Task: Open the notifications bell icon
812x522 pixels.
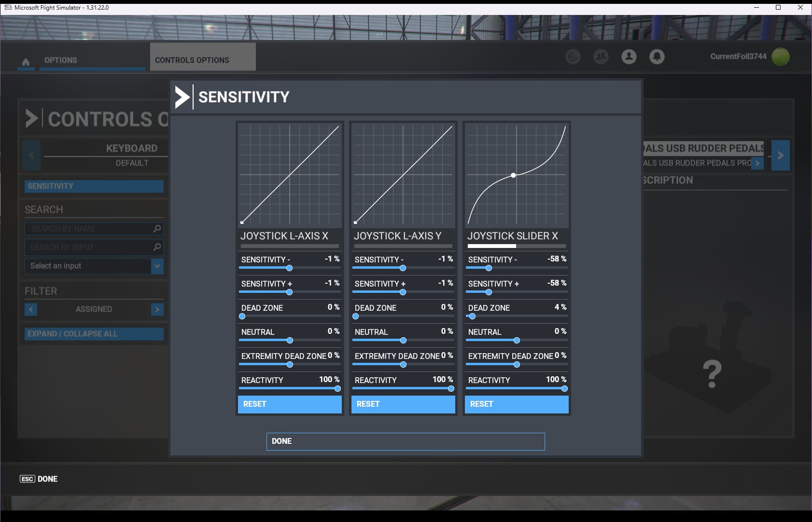Action: 657,56
